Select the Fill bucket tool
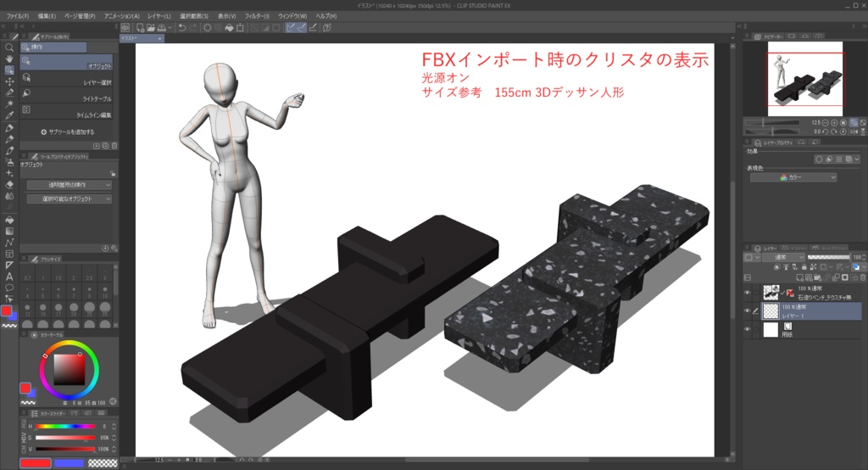 click(x=8, y=220)
